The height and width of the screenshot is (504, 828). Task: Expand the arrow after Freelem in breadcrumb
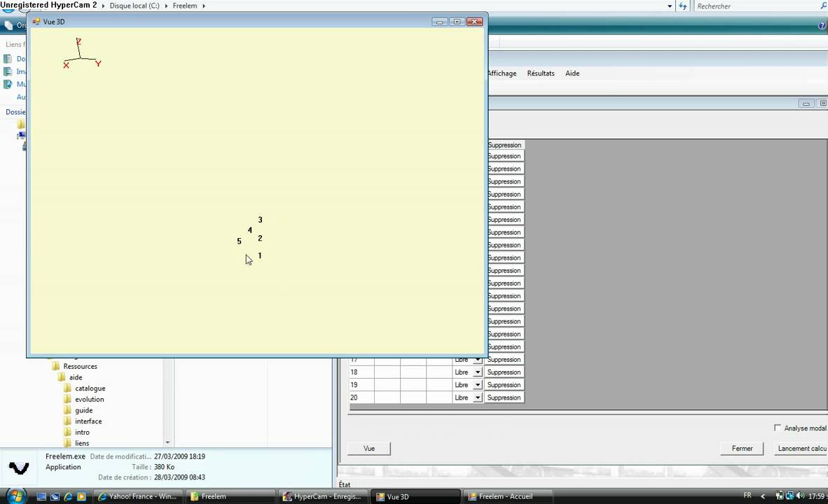[204, 6]
